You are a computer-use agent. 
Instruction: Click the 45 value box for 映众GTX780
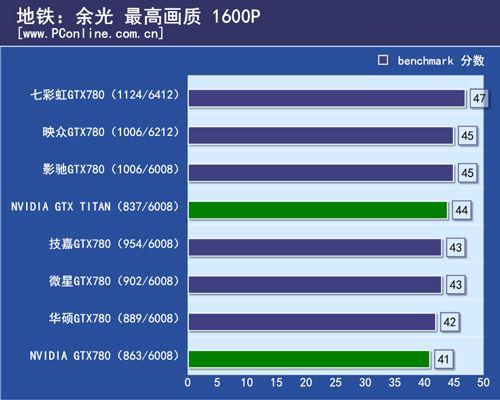tap(467, 136)
